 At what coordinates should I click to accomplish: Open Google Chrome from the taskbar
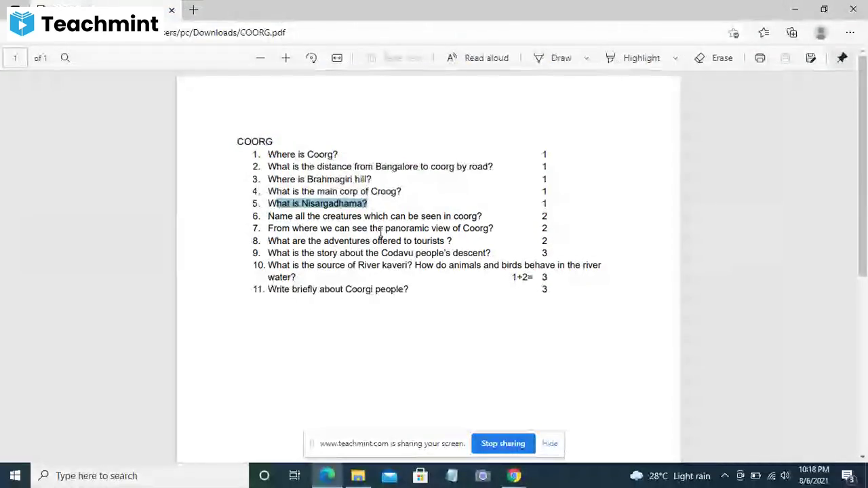pyautogui.click(x=514, y=476)
